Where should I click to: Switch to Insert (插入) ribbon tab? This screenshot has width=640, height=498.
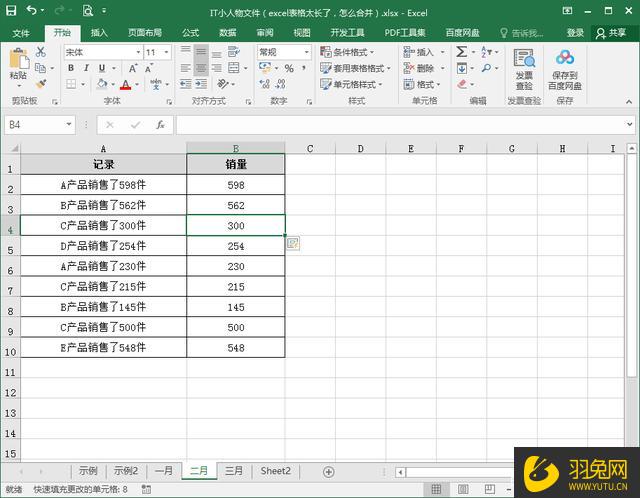99,33
